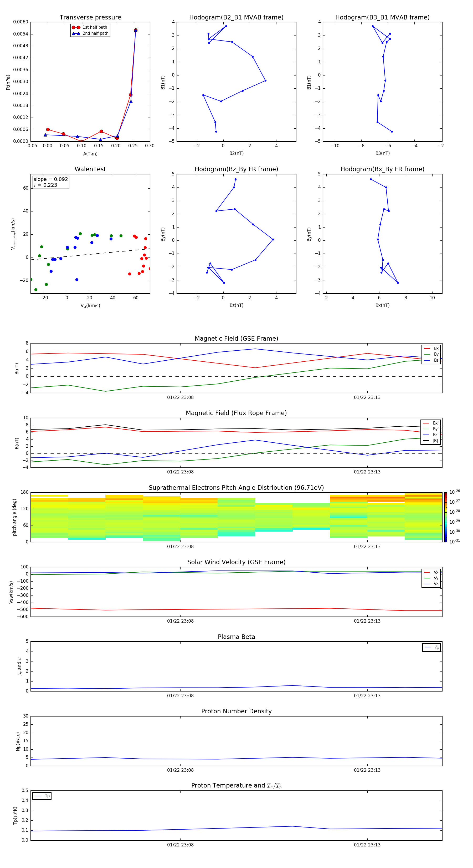Select the "1st half path" legend entry
This screenshot has width=473, height=868.
90,27
